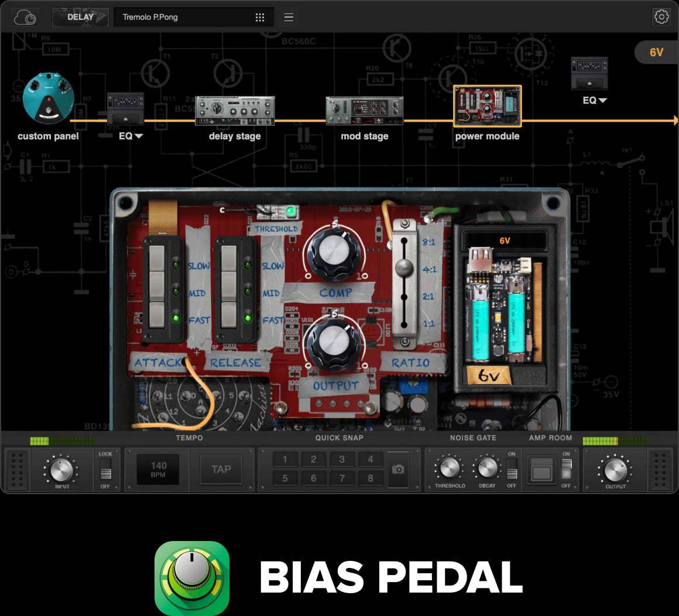Click the 140 BPM tempo field

(x=158, y=470)
